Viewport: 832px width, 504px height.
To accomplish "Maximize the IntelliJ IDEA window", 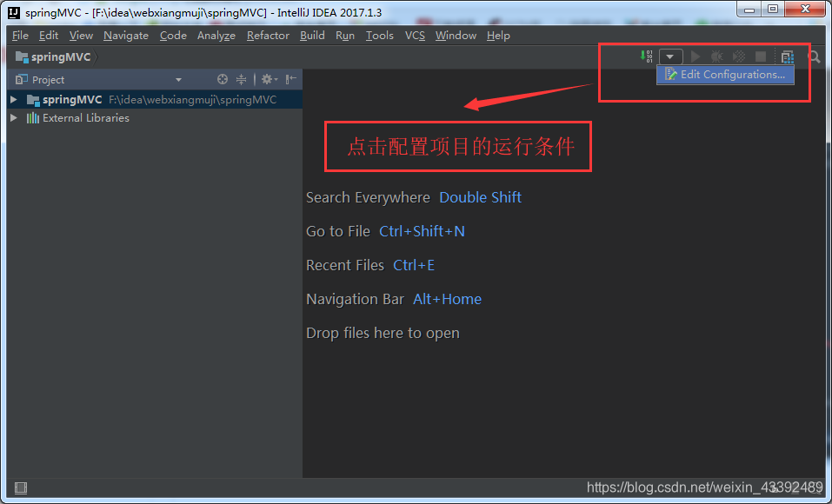I will tap(773, 9).
